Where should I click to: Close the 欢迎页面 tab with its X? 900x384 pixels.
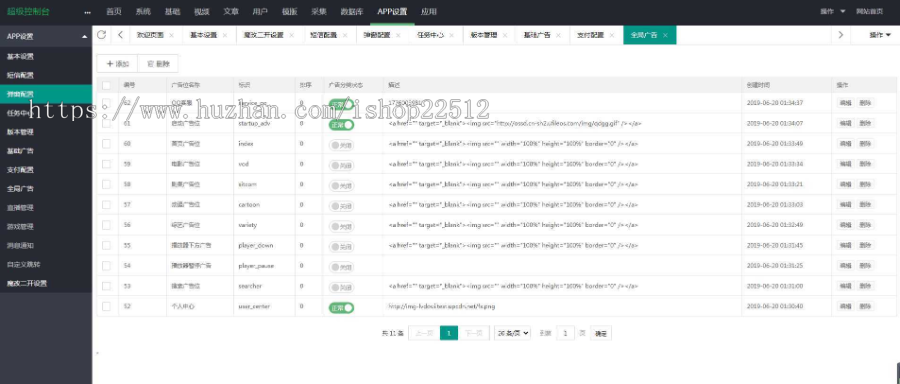click(x=171, y=35)
